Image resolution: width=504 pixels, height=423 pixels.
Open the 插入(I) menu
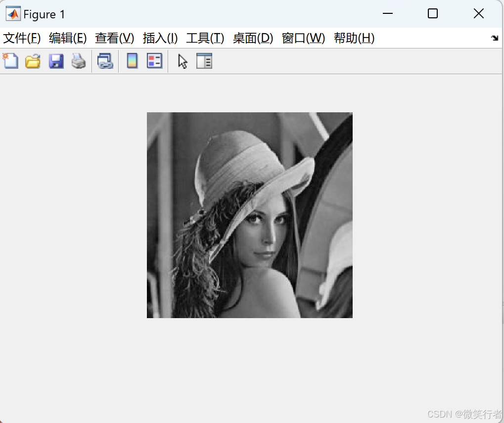click(160, 38)
